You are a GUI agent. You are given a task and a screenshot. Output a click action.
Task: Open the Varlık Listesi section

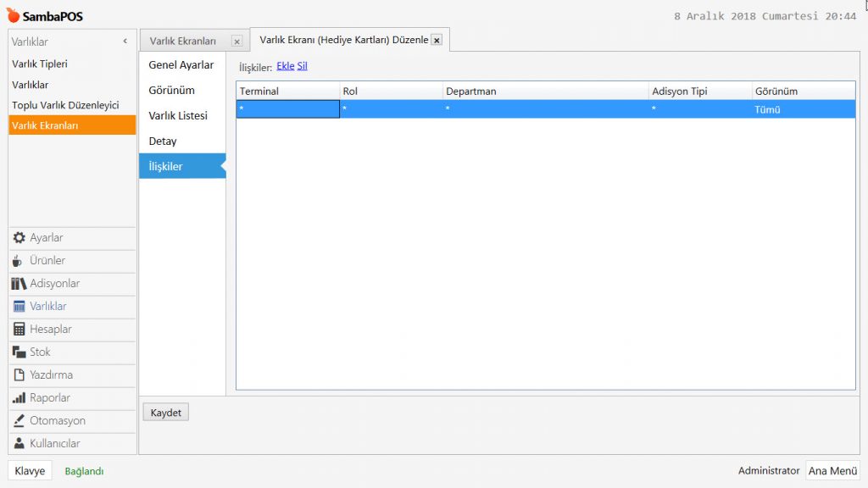(178, 116)
